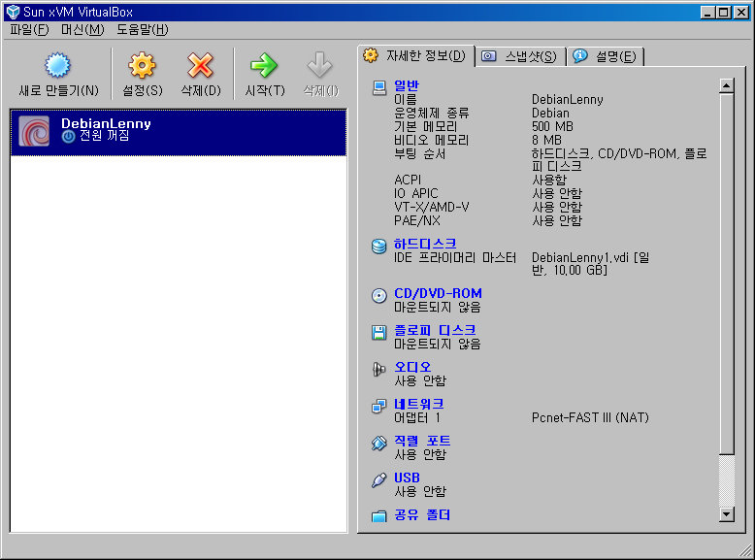This screenshot has width=755, height=560.
Task: Open the Hard Disk (하드디스크) link
Action: coord(425,244)
